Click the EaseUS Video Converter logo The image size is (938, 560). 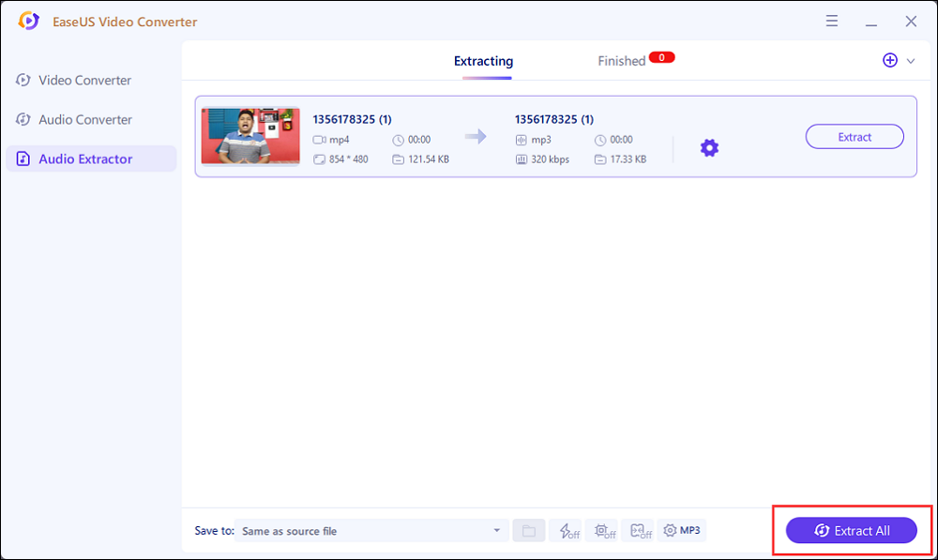[28, 20]
